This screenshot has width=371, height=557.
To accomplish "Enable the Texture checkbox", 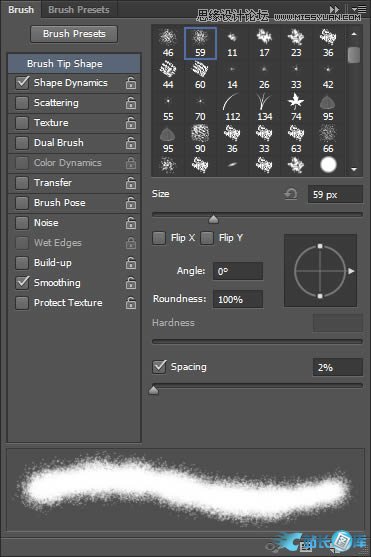I will (22, 123).
